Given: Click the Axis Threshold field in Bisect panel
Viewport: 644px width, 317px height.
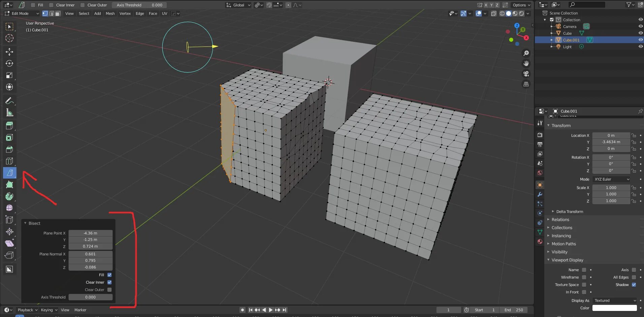Looking at the screenshot, I should tap(91, 297).
